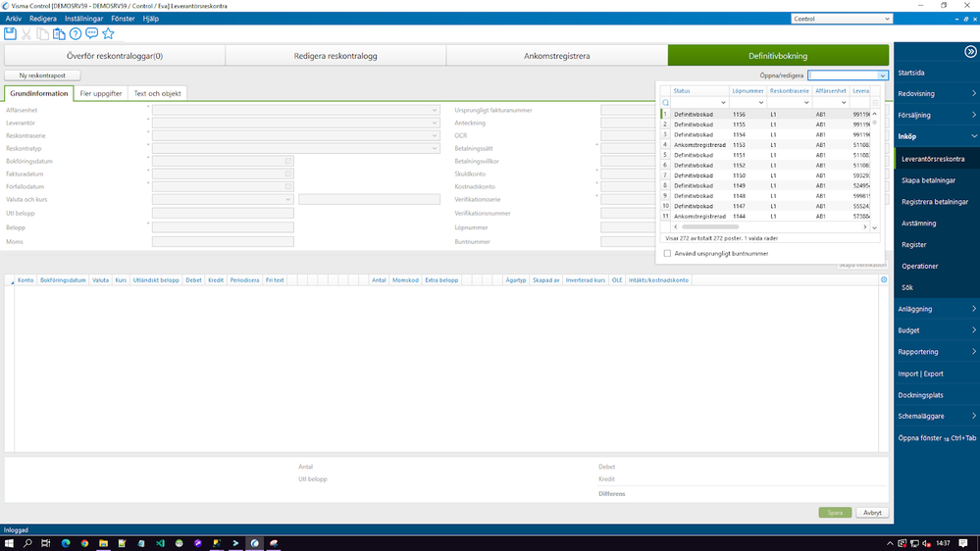Image resolution: width=980 pixels, height=551 pixels.
Task: Expand the Rapportering section in side menu
Action: [x=936, y=352]
